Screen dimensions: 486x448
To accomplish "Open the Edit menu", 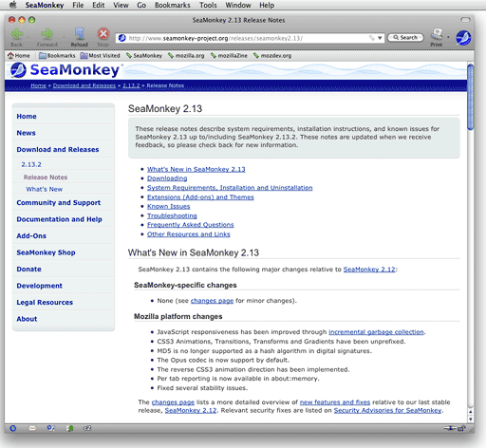I will 99,5.
